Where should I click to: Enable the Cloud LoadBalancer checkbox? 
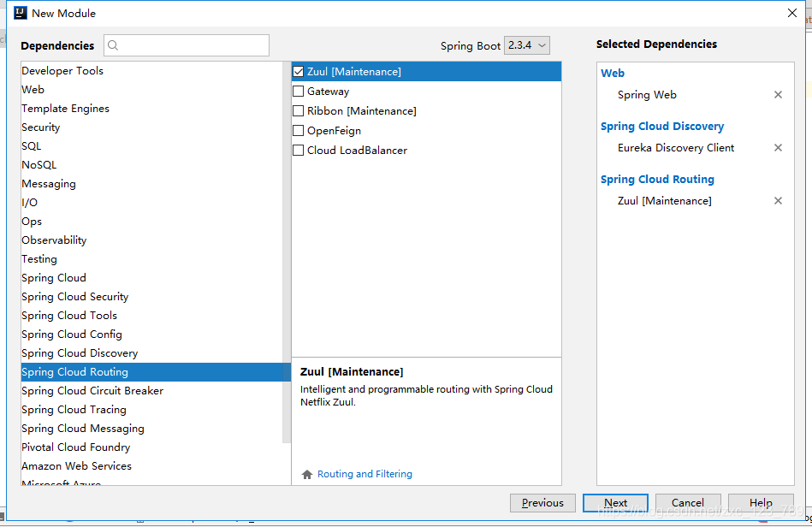tap(299, 150)
